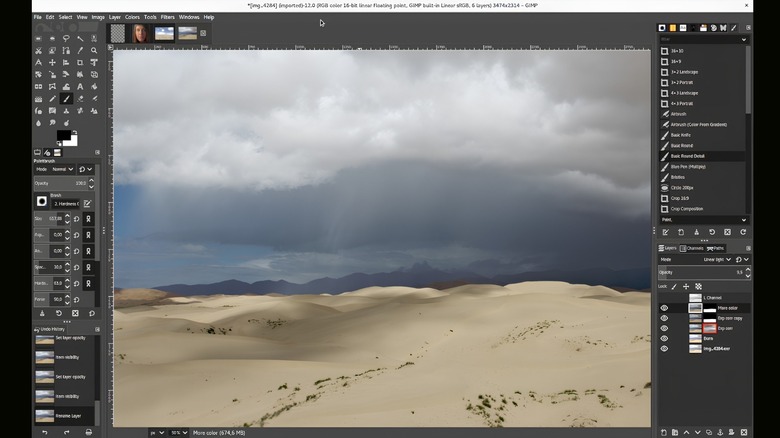Open the Filters menu
780x438 pixels.
pyautogui.click(x=168, y=17)
